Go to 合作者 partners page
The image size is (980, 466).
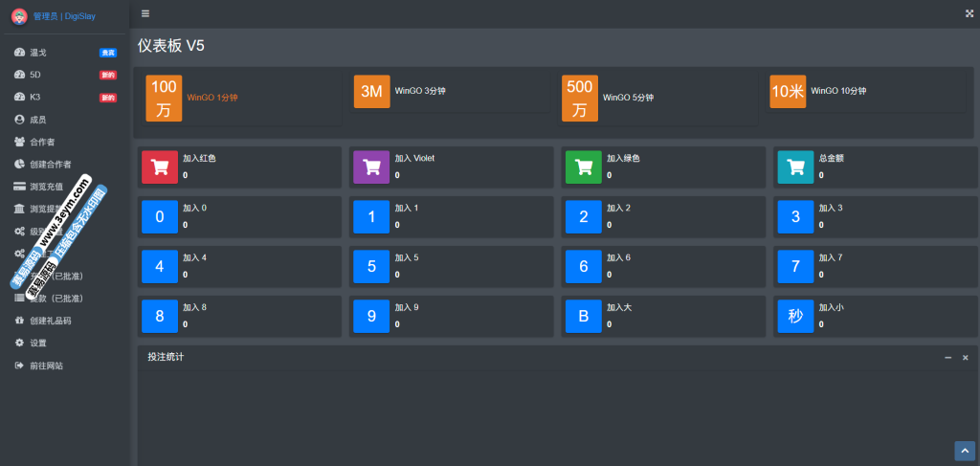tap(42, 142)
